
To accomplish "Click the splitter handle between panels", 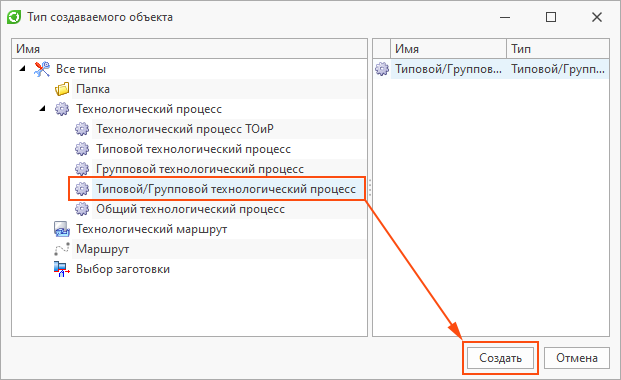I will tap(370, 187).
